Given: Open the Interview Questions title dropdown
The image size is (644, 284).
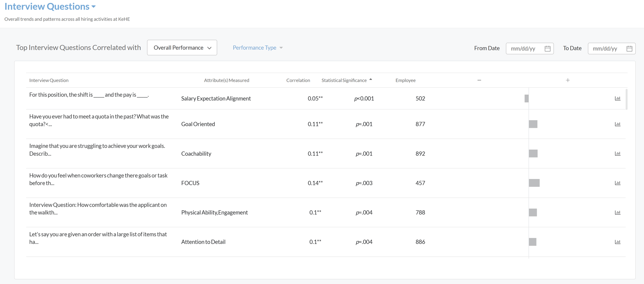Looking at the screenshot, I should coord(93,7).
